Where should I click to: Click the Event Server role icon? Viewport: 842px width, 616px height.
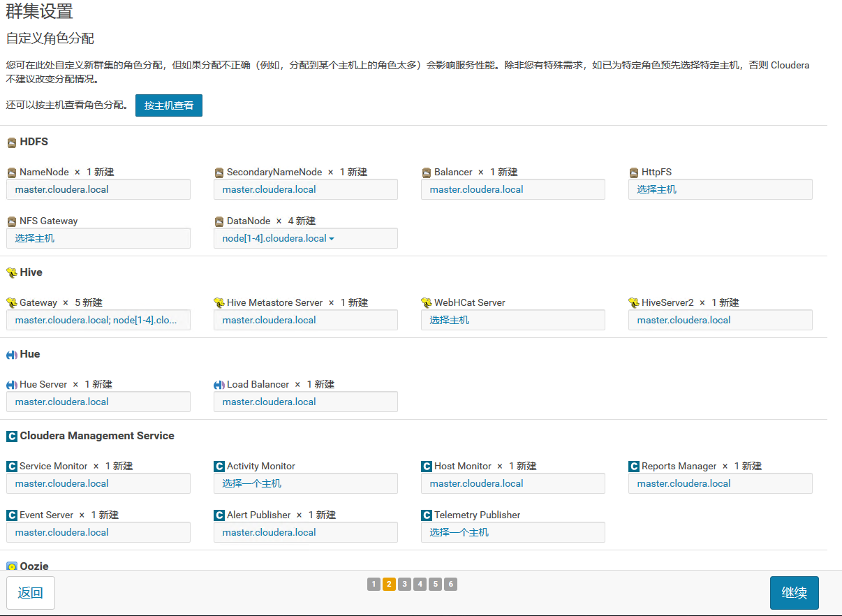(x=12, y=515)
